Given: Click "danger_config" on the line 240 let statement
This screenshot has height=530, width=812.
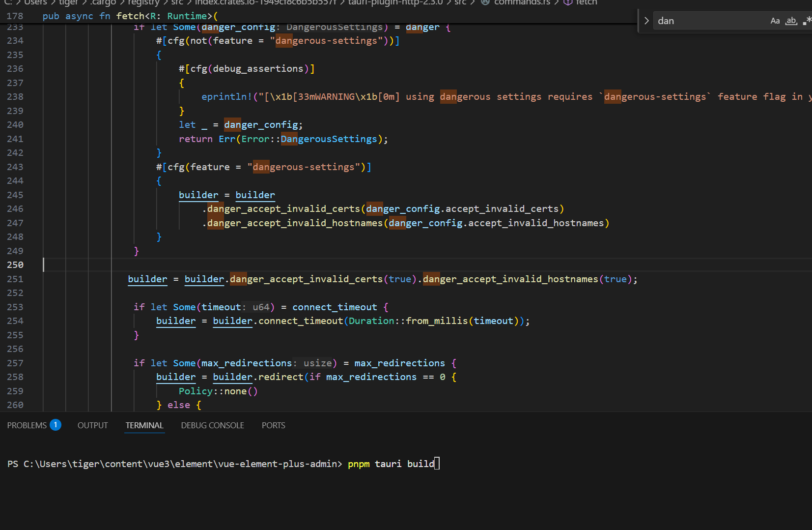Looking at the screenshot, I should pos(261,125).
